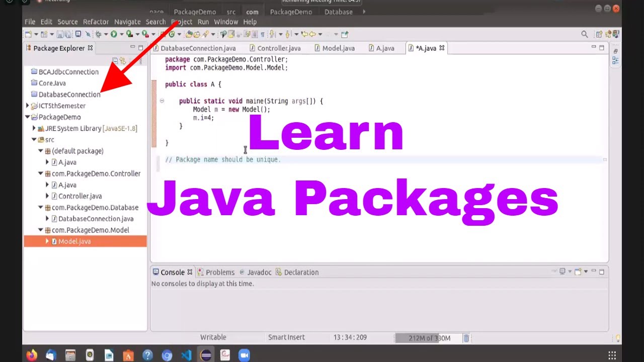
Task: Click the search magnifier icon at top right
Action: pos(585,34)
